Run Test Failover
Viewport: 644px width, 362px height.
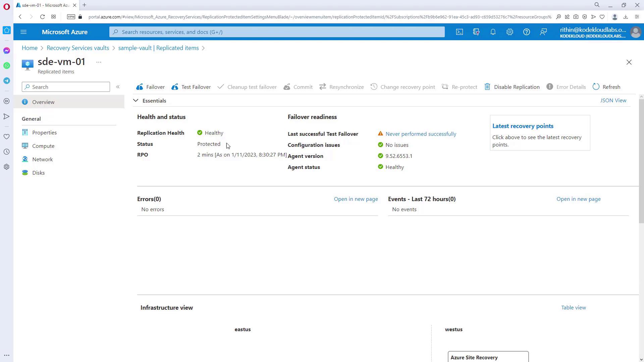pyautogui.click(x=191, y=87)
